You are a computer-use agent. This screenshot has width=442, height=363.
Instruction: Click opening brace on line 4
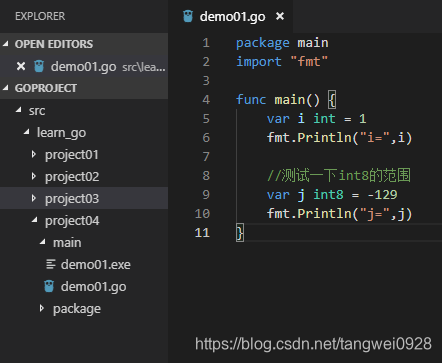coord(332,100)
